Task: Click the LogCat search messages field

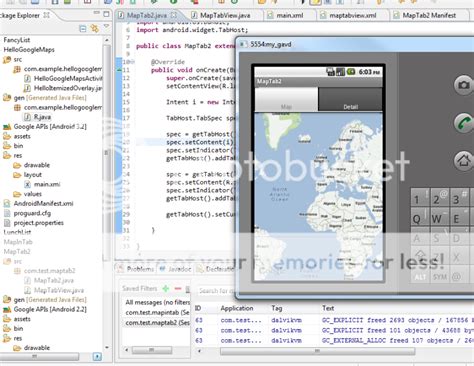Action: pos(217,291)
